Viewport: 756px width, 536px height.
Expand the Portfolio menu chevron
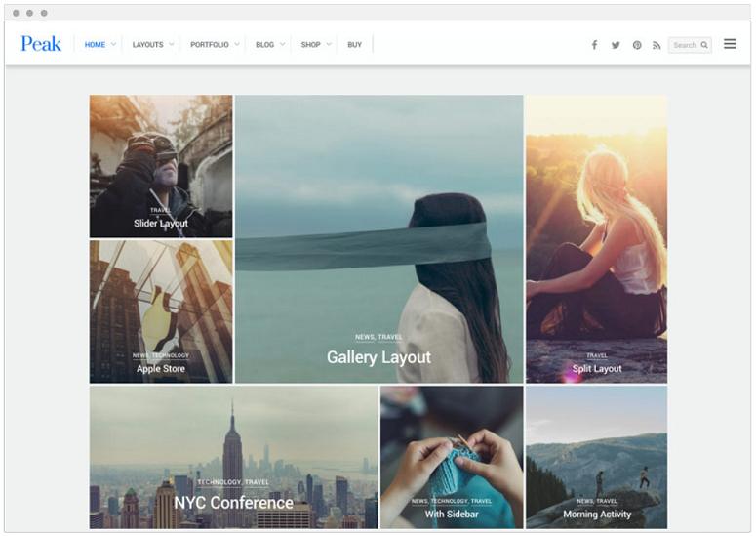(237, 44)
